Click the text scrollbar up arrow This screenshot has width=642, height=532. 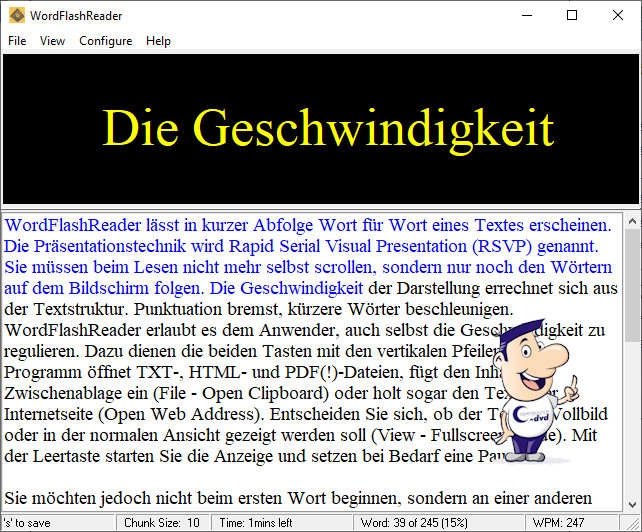pos(632,218)
